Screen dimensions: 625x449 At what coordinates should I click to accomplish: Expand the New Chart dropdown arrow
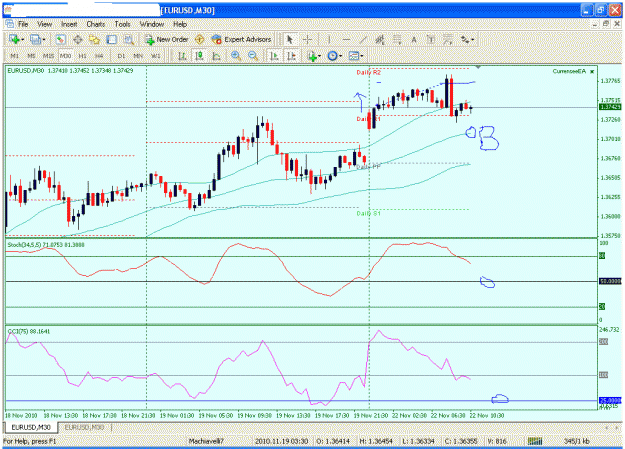point(22,40)
